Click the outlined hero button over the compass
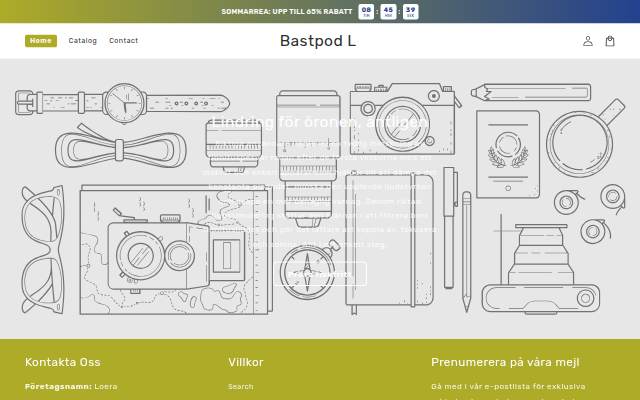 (320, 274)
